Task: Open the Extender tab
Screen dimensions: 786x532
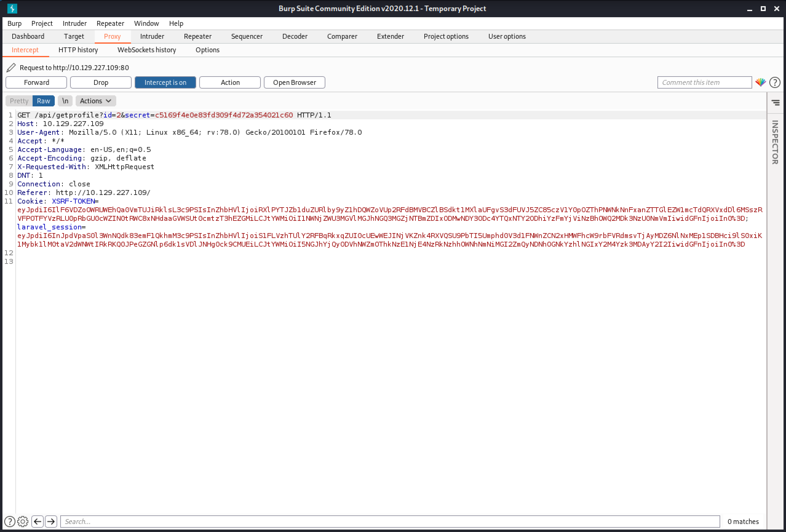Action: click(x=391, y=36)
